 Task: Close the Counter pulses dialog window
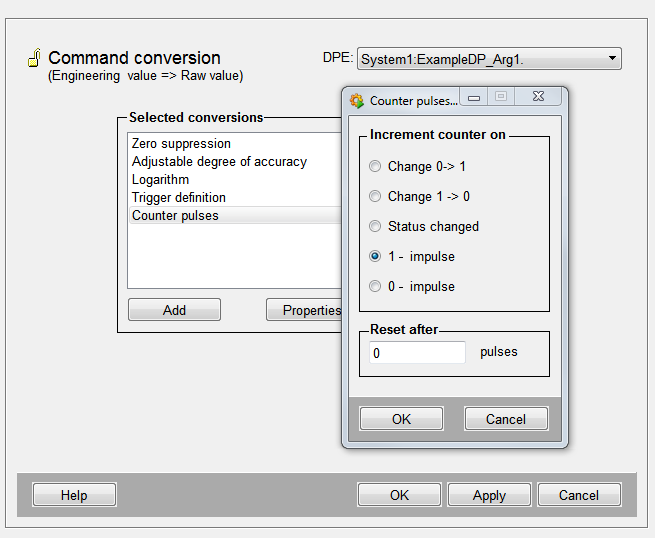[537, 97]
